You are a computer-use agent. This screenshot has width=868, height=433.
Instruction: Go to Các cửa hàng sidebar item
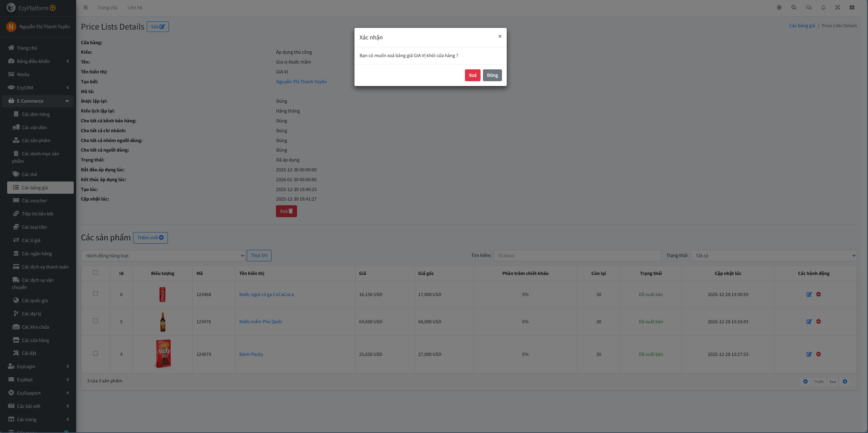(x=35, y=340)
